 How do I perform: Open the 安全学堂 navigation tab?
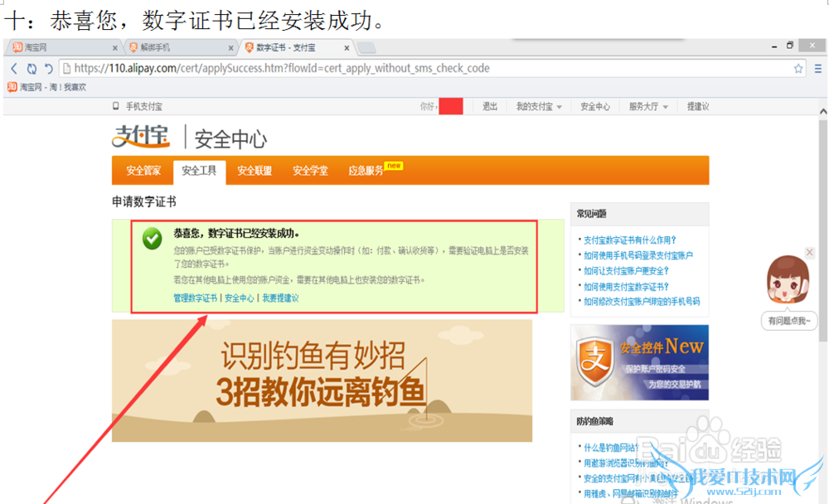(310, 171)
